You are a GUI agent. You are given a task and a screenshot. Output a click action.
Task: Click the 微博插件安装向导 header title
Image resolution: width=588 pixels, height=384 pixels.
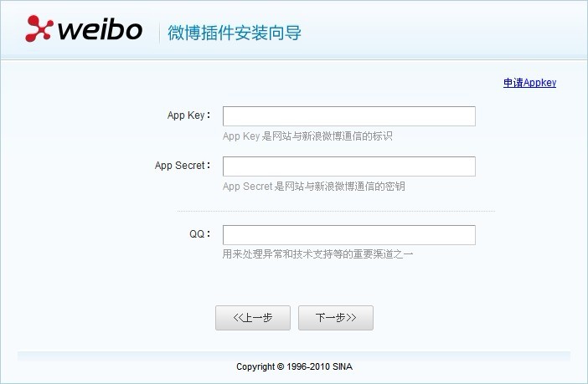coord(234,33)
